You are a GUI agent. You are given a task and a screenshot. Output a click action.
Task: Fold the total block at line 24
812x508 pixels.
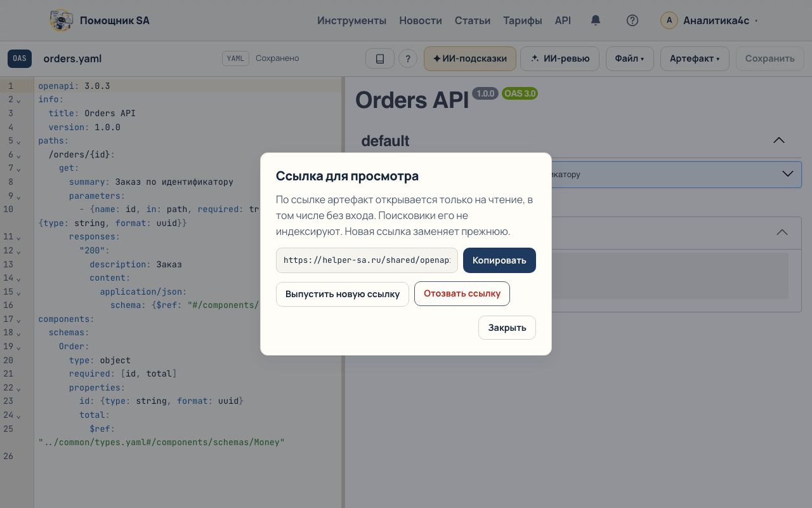(x=18, y=416)
